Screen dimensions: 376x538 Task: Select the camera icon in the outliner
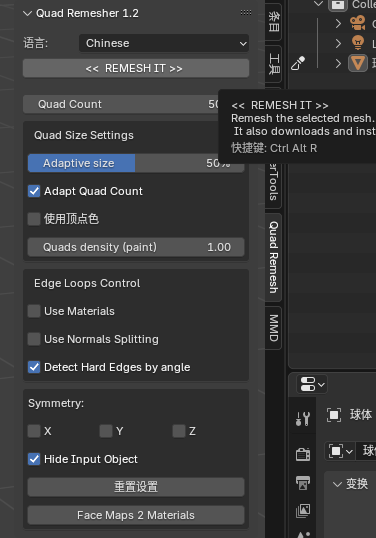pyautogui.click(x=358, y=23)
